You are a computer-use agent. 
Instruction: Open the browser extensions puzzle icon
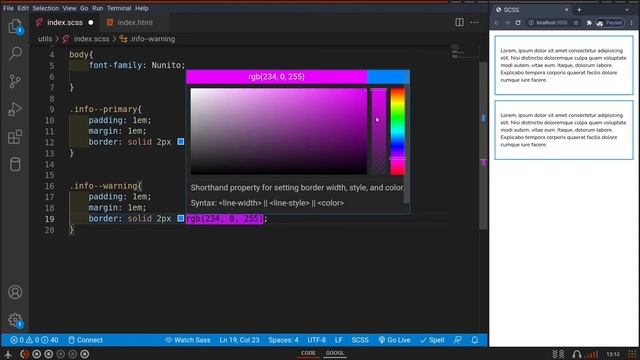(589, 22)
